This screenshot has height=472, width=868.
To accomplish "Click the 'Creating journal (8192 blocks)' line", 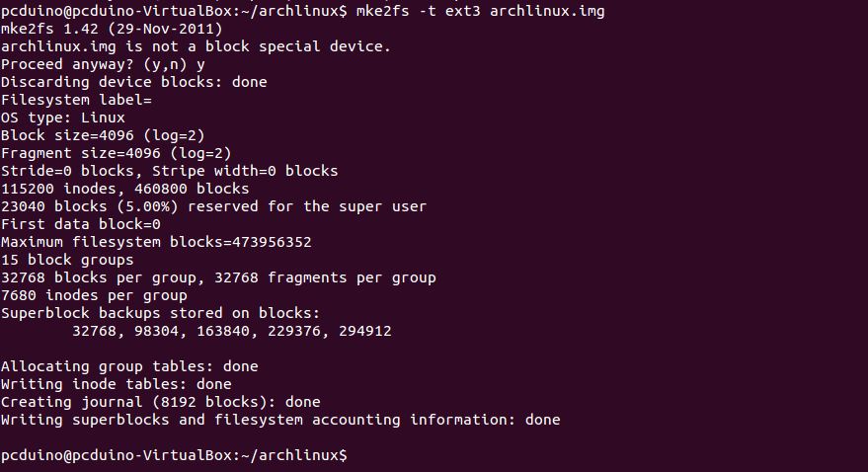I will [x=161, y=402].
